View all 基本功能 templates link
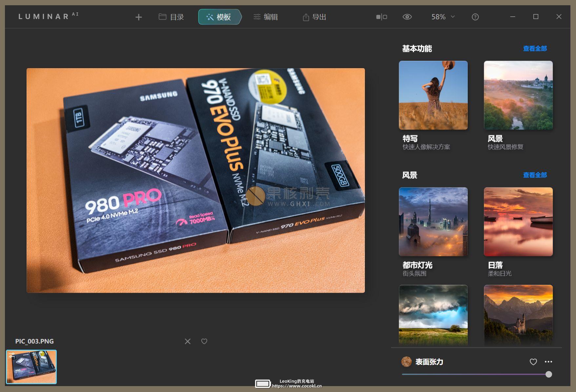The image size is (576, 392). pos(535,49)
